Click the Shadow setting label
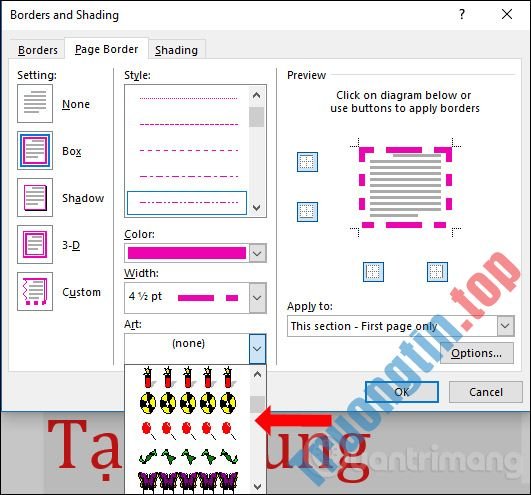 [x=83, y=198]
